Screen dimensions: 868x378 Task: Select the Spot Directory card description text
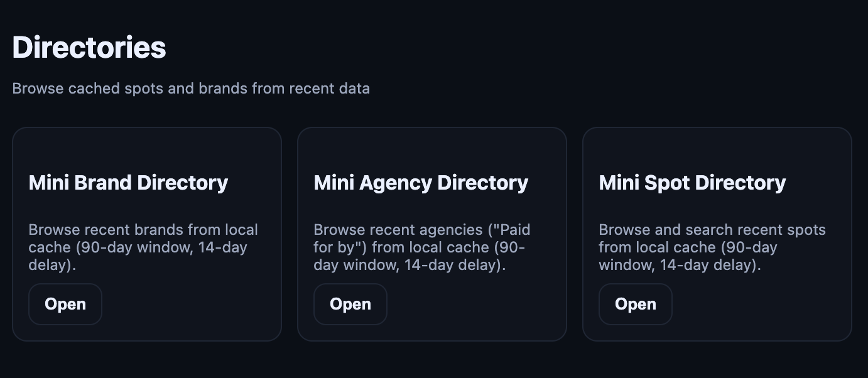pos(712,247)
